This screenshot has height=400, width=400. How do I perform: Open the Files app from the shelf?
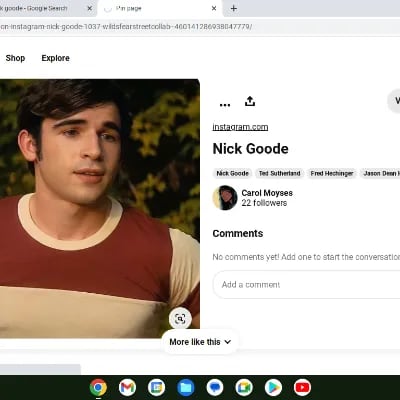point(186,387)
